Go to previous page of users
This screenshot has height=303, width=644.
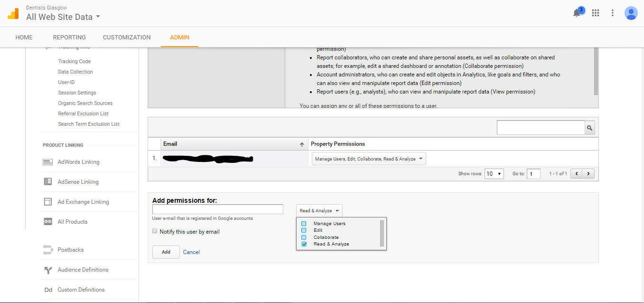pyautogui.click(x=577, y=174)
